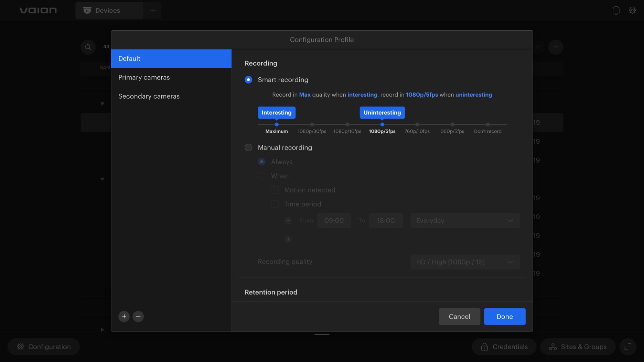
Task: Add a new configuration profile
Action: 124,316
